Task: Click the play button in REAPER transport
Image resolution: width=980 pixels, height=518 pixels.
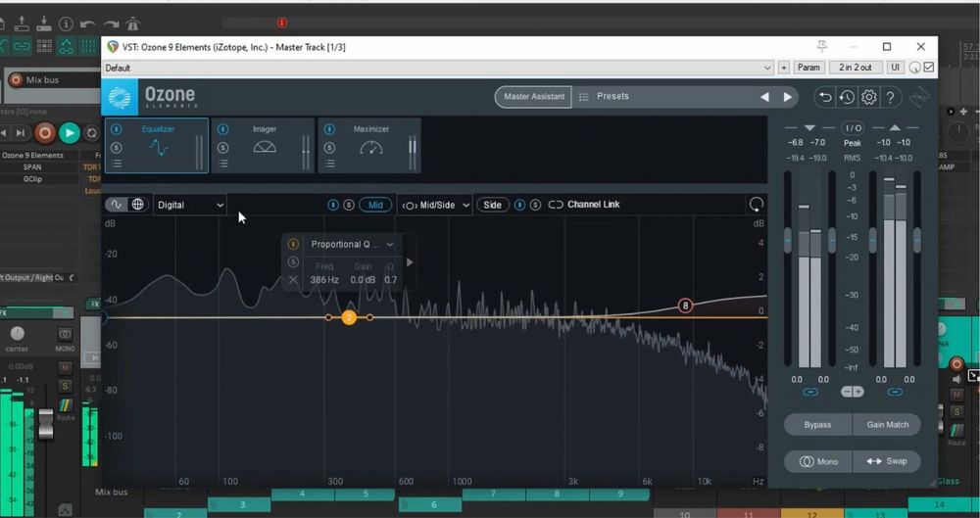Action: point(70,133)
